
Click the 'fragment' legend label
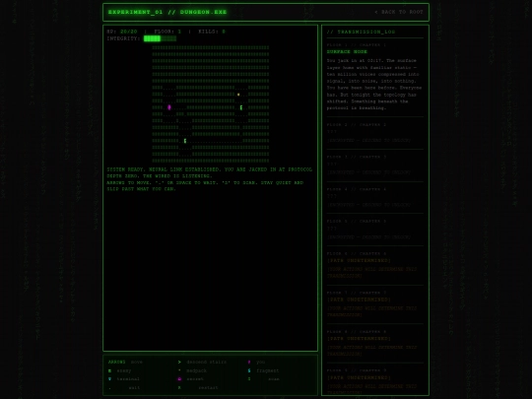coord(268,370)
